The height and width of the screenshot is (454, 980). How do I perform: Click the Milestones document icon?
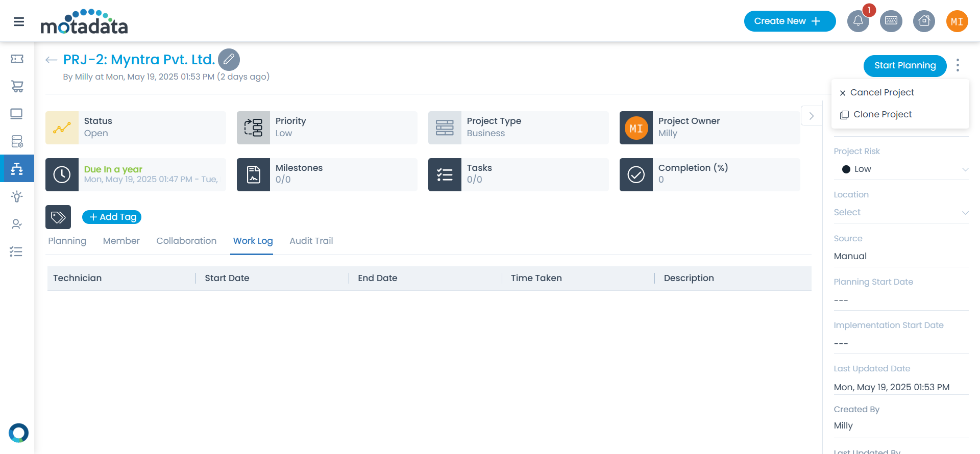pos(253,174)
